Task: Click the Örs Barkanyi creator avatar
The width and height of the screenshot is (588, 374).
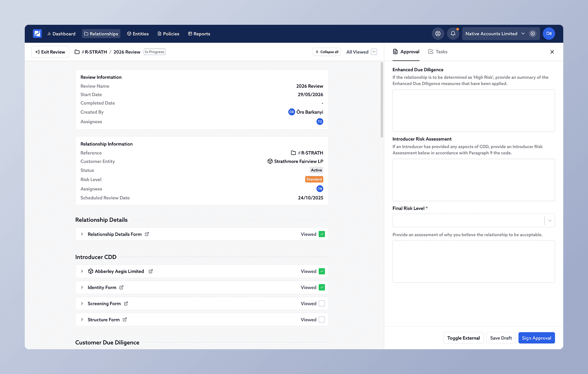Action: (x=291, y=112)
